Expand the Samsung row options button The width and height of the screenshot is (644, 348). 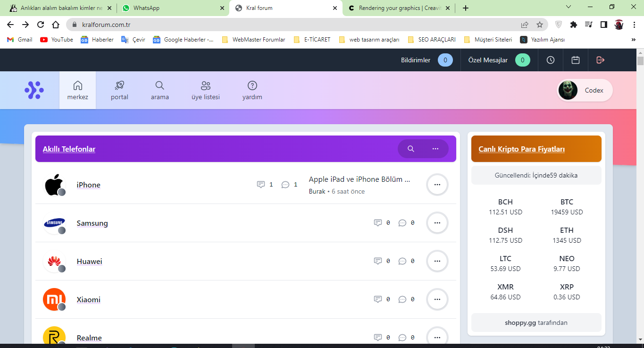tap(437, 223)
